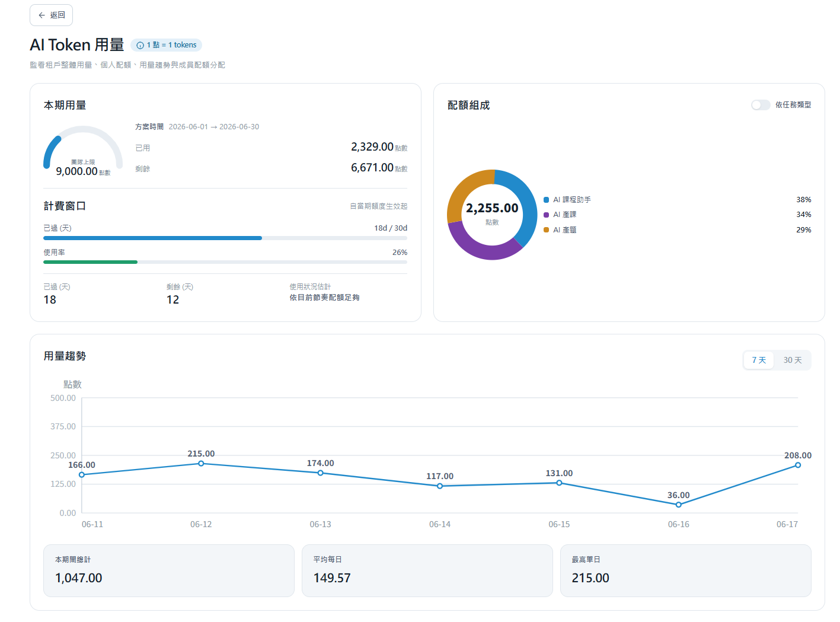
Task: Click the 最高單日 summary card
Action: click(686, 570)
